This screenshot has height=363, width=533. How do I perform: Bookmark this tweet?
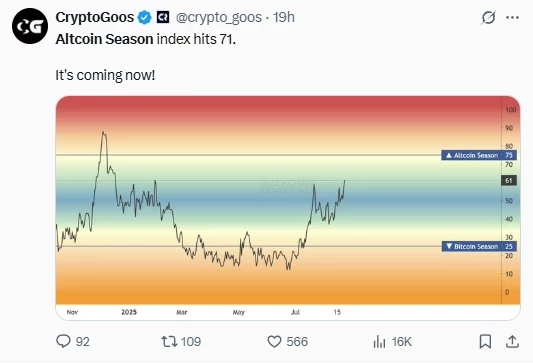point(485,341)
